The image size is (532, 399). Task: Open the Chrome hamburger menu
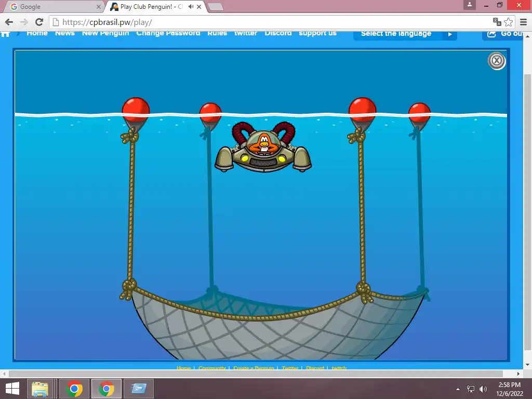click(x=524, y=22)
